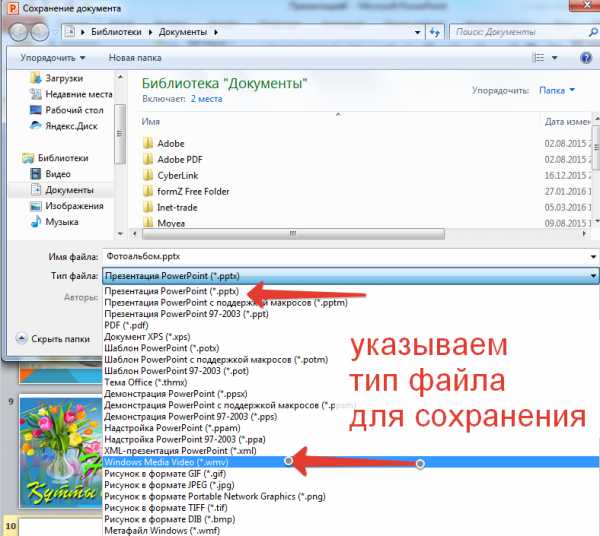Choose Шаблон PowerPoint с поддержкой макросов (*.potm)

(216, 360)
